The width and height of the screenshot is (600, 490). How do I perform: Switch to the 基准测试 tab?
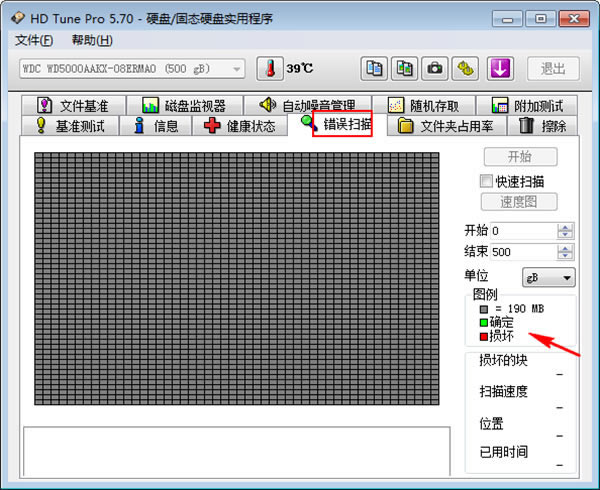point(74,126)
